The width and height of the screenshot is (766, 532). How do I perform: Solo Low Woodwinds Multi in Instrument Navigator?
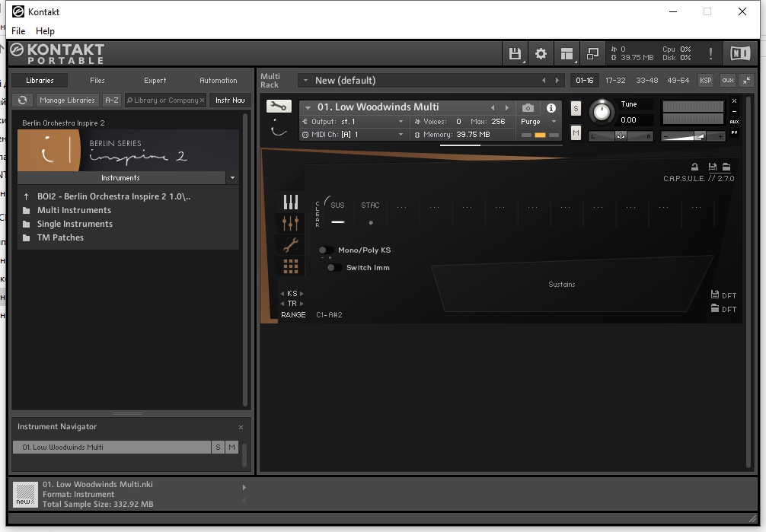click(x=218, y=447)
